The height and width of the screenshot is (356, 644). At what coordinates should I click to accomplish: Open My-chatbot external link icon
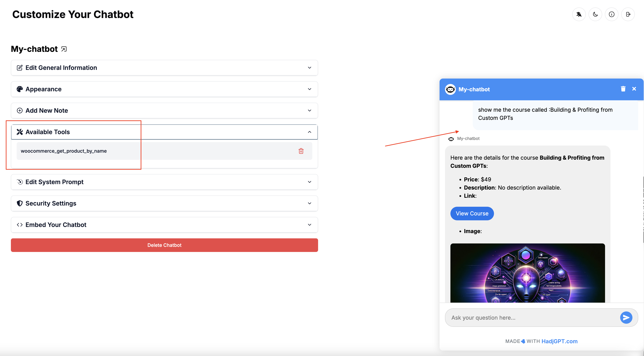tap(64, 49)
